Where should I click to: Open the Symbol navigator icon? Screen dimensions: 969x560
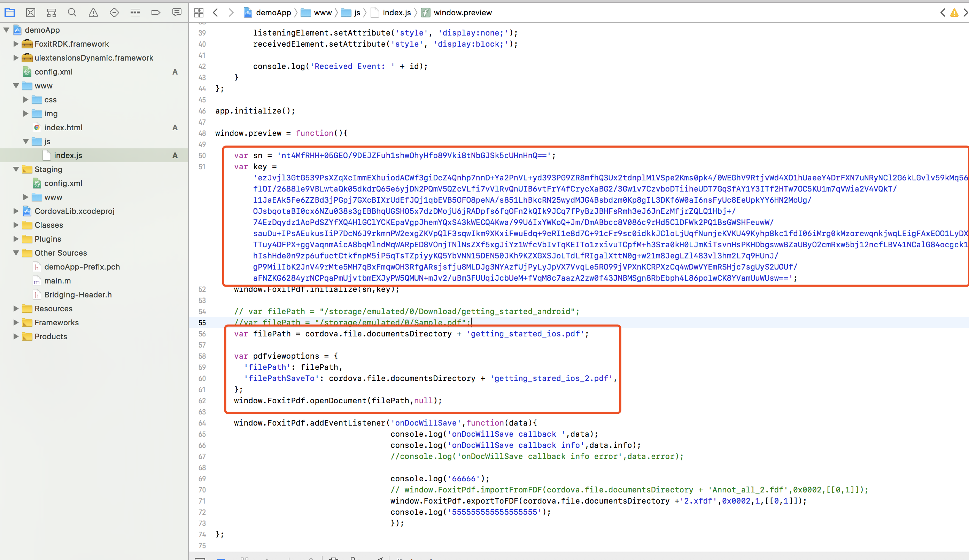51,13
